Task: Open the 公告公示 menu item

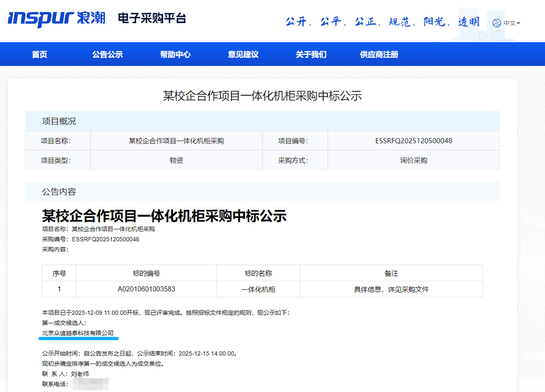Action: pos(107,54)
